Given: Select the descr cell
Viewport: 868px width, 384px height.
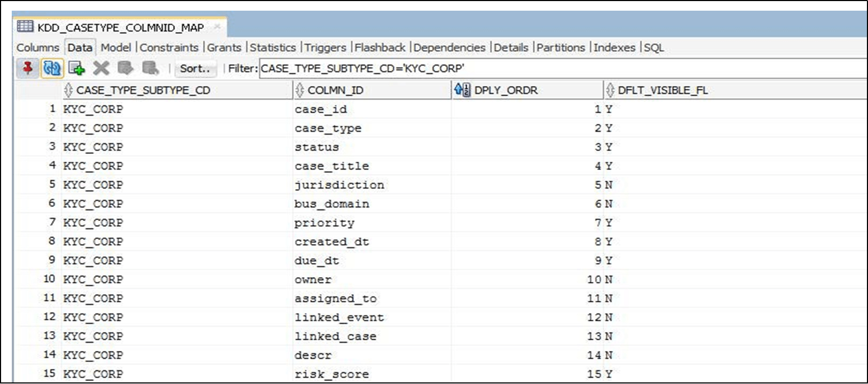Looking at the screenshot, I should click(372, 355).
